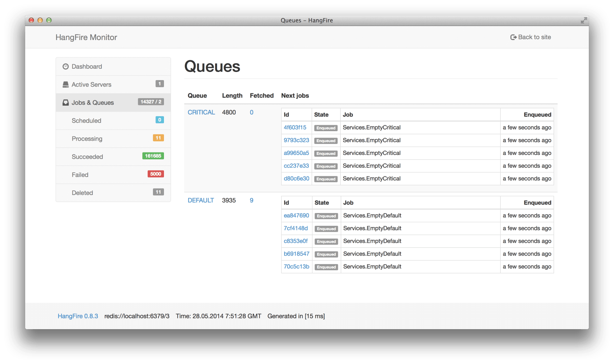Screen dimensions: 614x364
Task: Open job 4f603f15
Action: (x=295, y=128)
